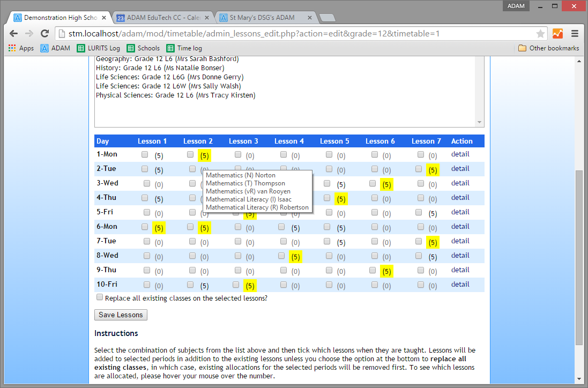This screenshot has height=388, width=588.
Task: Open detail link for 5-Fri
Action: point(460,212)
